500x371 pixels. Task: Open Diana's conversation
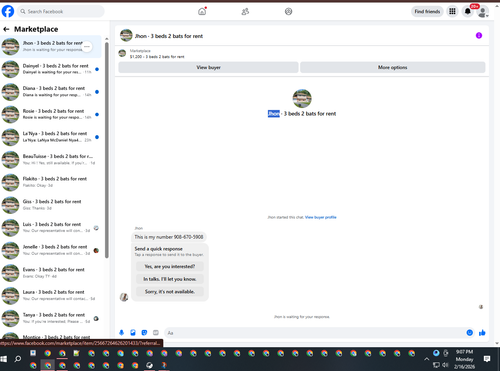[x=51, y=92]
